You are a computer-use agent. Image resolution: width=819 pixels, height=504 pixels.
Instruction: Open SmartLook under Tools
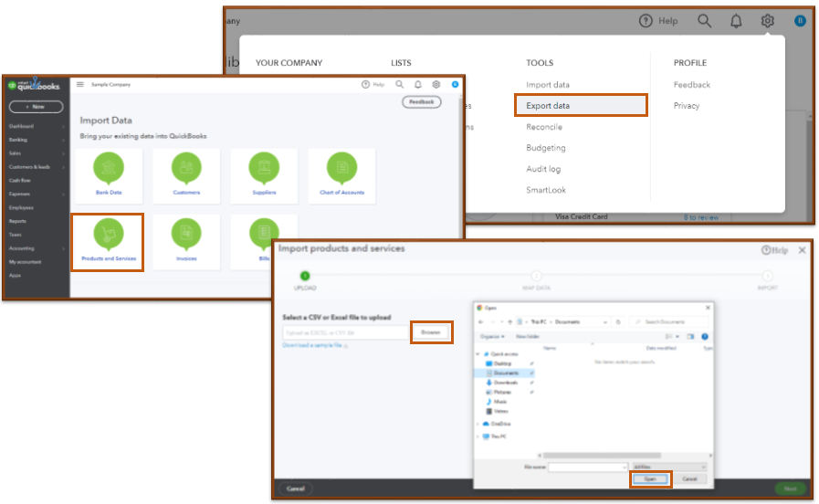coord(546,190)
